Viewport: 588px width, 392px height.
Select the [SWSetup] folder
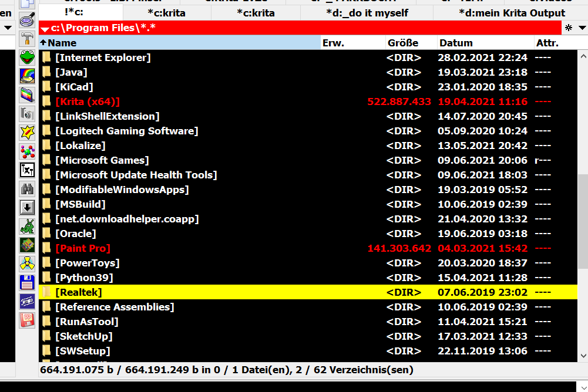308,351
